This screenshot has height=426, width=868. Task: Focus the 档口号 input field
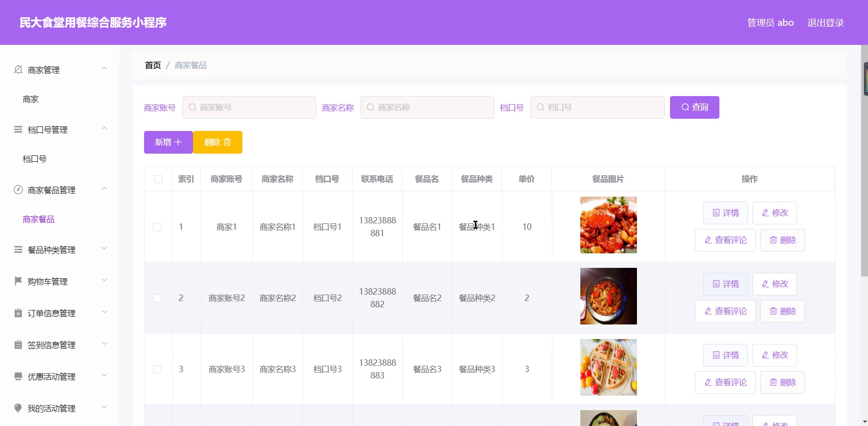click(597, 107)
